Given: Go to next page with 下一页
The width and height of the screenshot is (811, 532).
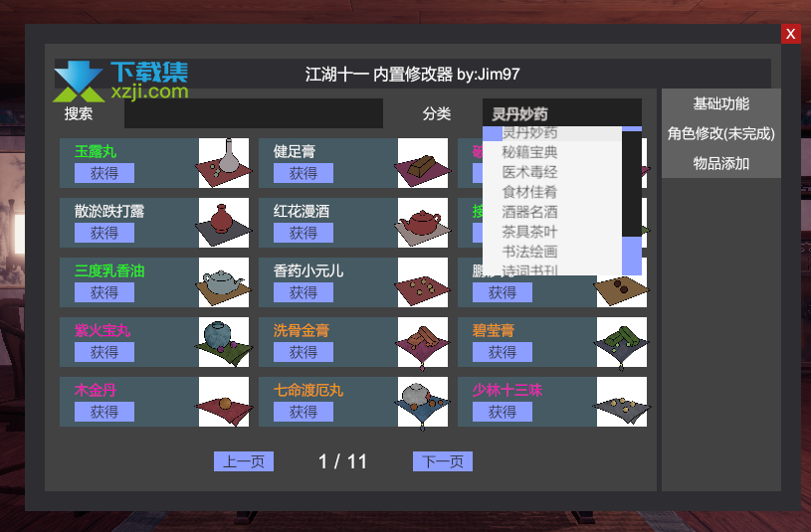Looking at the screenshot, I should pos(443,461).
